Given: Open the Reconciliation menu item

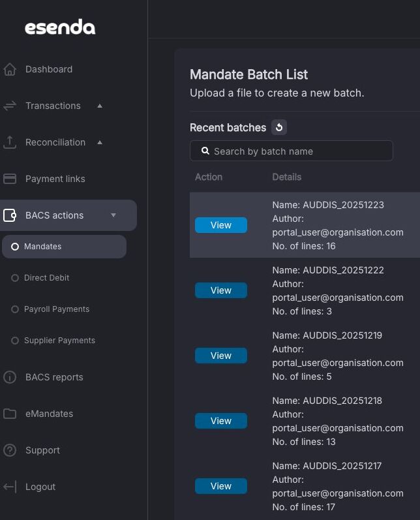Looking at the screenshot, I should click(x=55, y=142).
